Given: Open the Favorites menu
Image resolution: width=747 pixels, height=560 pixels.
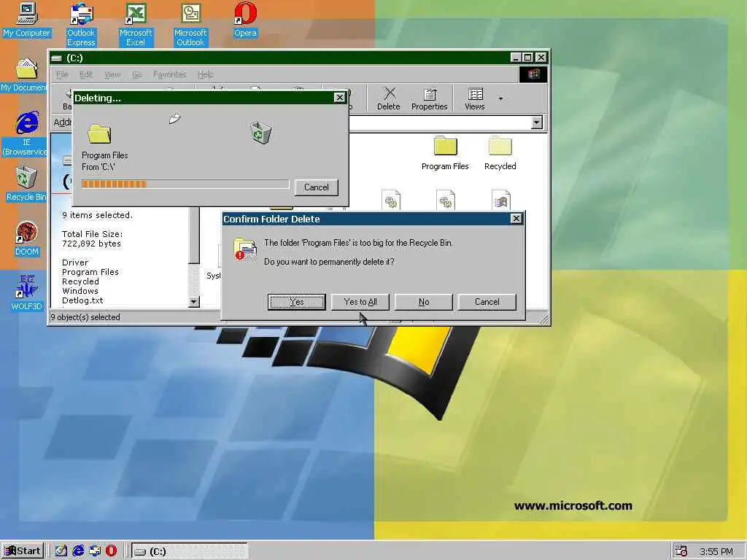Looking at the screenshot, I should (x=169, y=74).
